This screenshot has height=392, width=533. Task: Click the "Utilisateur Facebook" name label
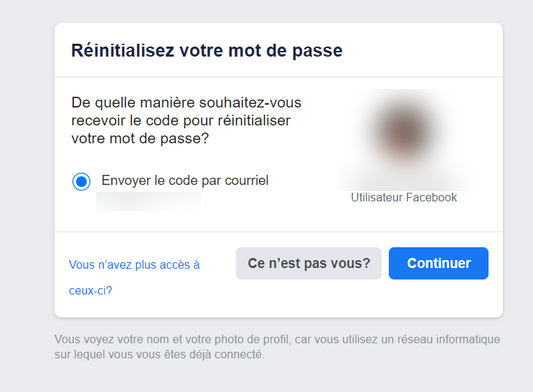[403, 198]
